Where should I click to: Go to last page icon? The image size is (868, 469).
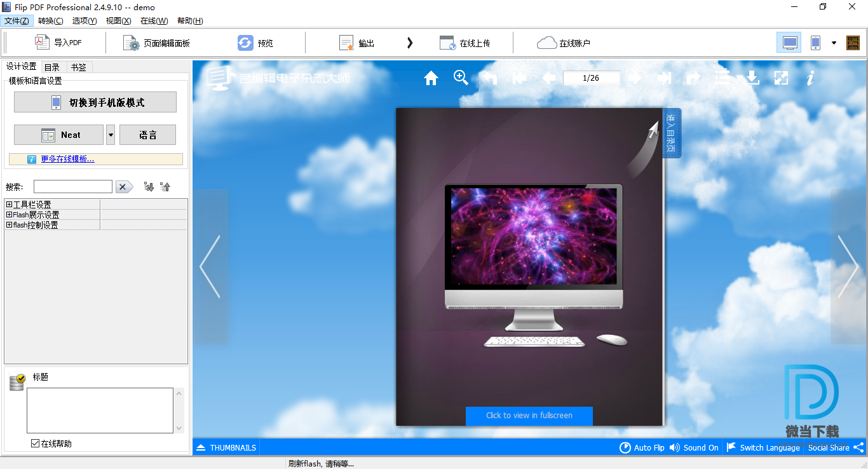pos(665,78)
